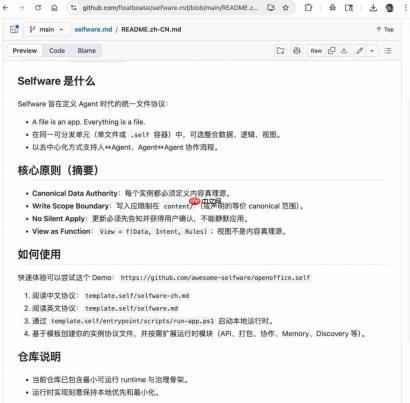Click the bullet mentioning runtime 与治理骨架
410x403 pixels.
click(111, 380)
